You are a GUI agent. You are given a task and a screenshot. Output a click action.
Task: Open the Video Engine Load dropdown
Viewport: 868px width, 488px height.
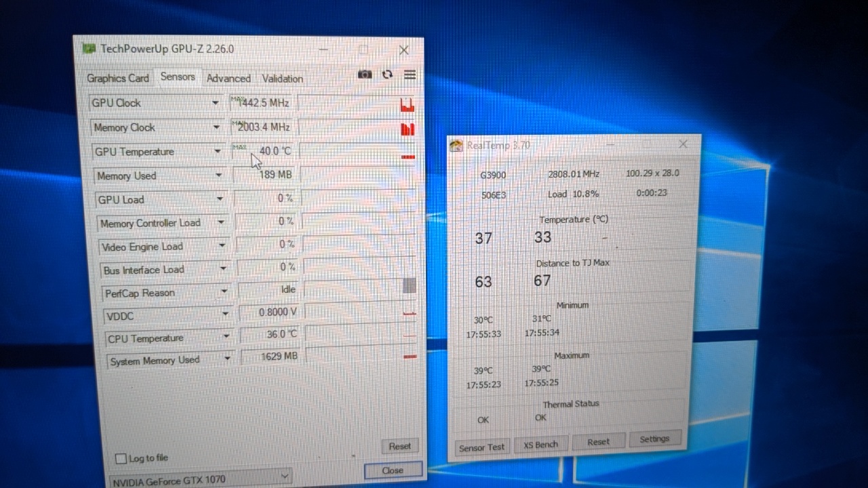pos(222,246)
